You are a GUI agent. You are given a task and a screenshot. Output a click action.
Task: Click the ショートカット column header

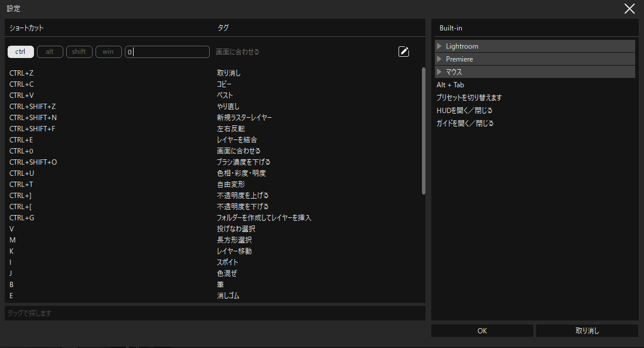tap(26, 28)
